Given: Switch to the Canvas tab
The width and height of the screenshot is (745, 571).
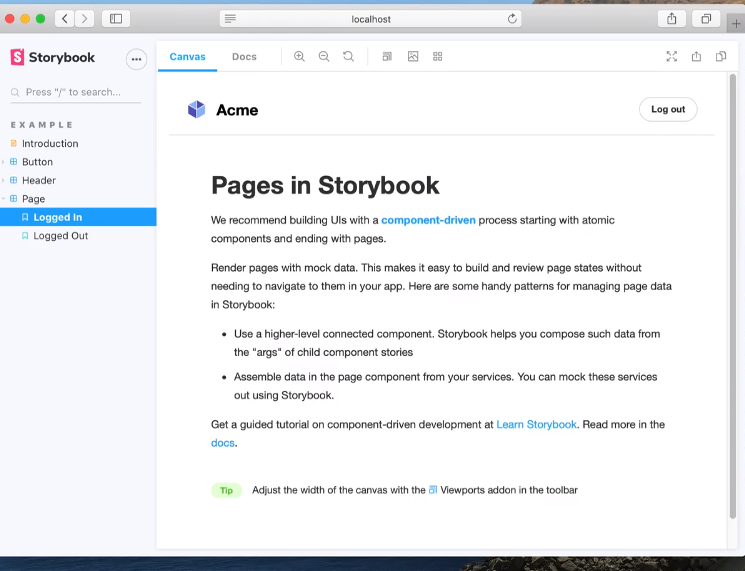Looking at the screenshot, I should (187, 57).
